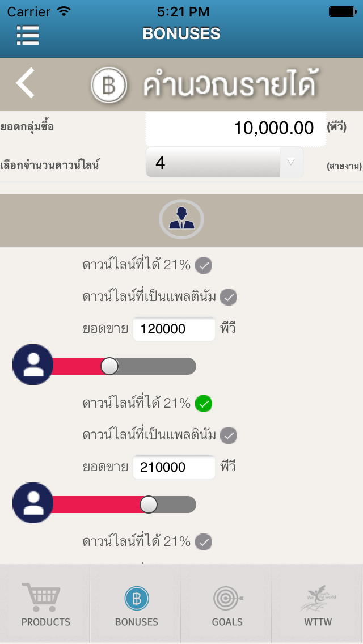The width and height of the screenshot is (363, 644).
Task: Toggle the Platinum downline checkmark for member two
Action: click(229, 435)
